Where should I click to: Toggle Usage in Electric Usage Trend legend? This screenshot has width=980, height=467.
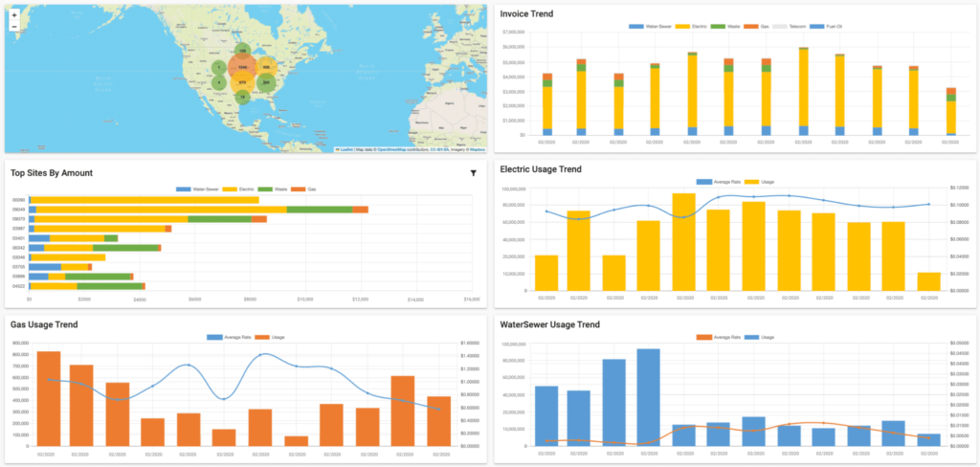pos(758,182)
